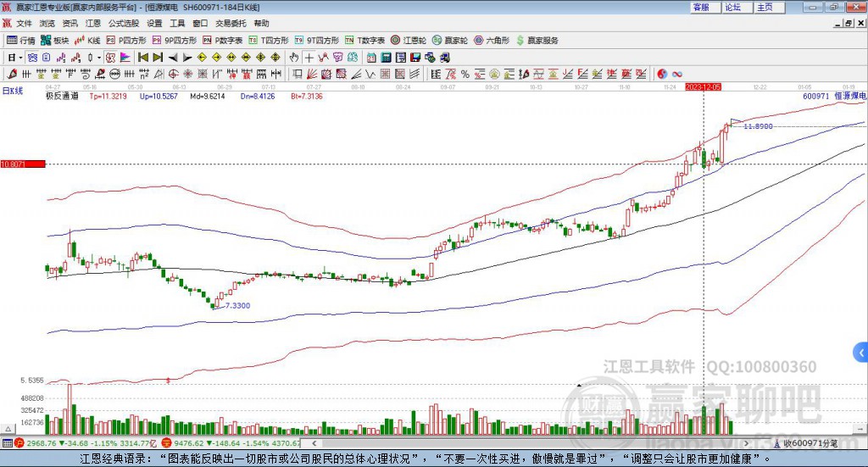The width and height of the screenshot is (868, 467).
Task: Click the hand pan tool icon
Action: [x=294, y=58]
